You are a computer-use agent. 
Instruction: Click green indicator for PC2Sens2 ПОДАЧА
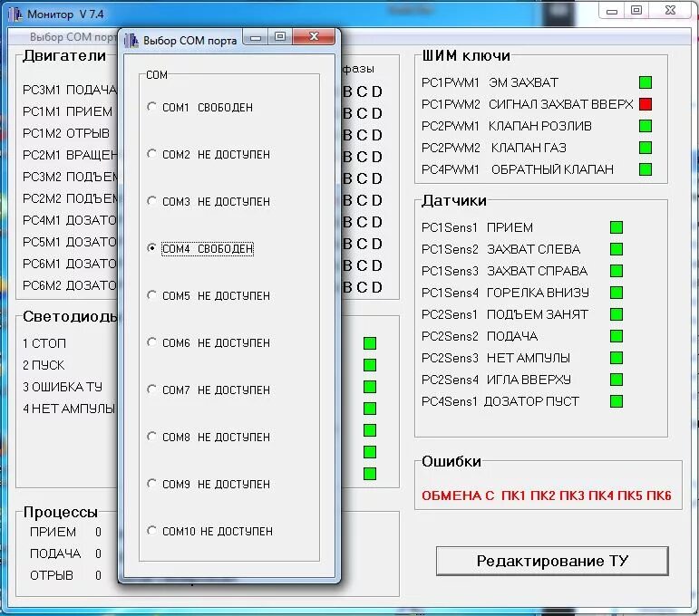tap(616, 336)
